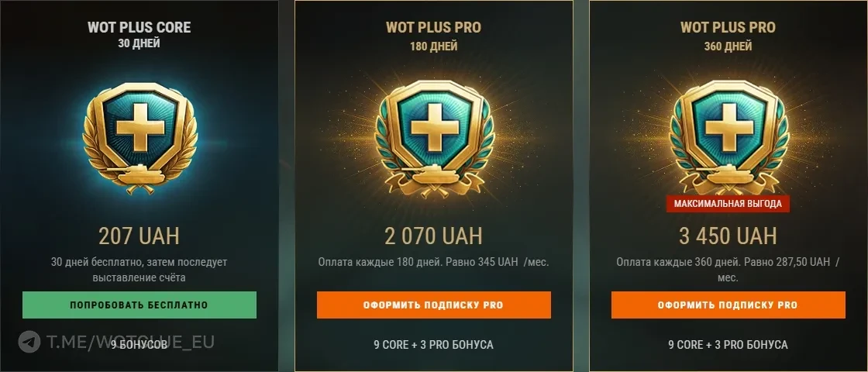This screenshot has height=372, width=868.
Task: Click the 3 450 UAH price
Action: (728, 236)
